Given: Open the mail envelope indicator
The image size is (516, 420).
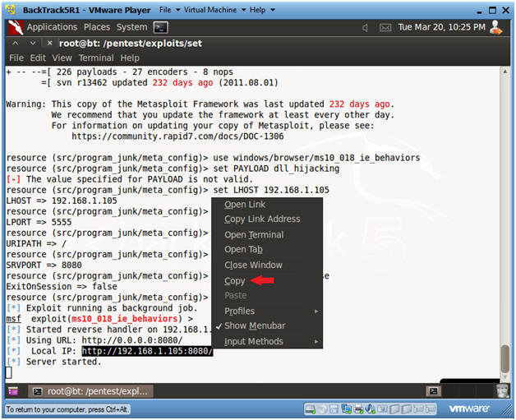Looking at the screenshot, I should pos(385,28).
